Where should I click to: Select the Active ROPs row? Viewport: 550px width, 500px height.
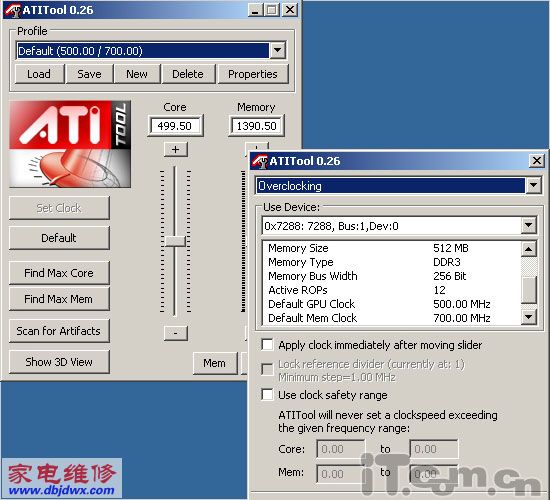click(392, 290)
